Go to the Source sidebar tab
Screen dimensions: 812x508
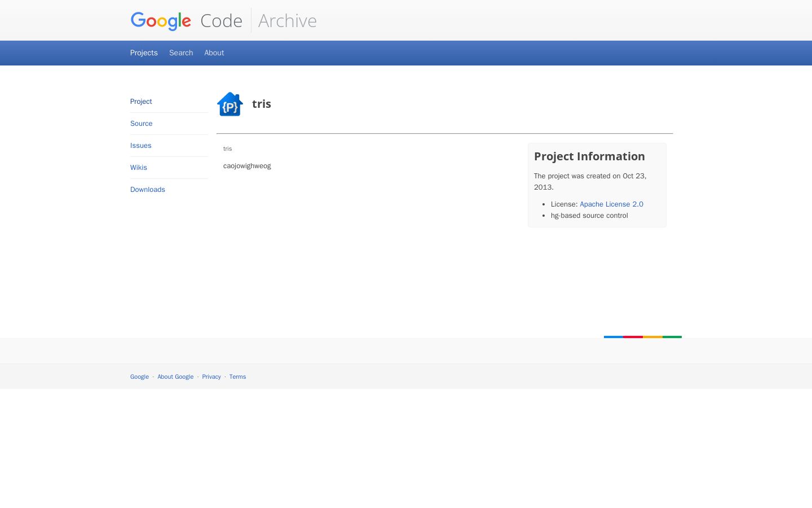coord(142,124)
